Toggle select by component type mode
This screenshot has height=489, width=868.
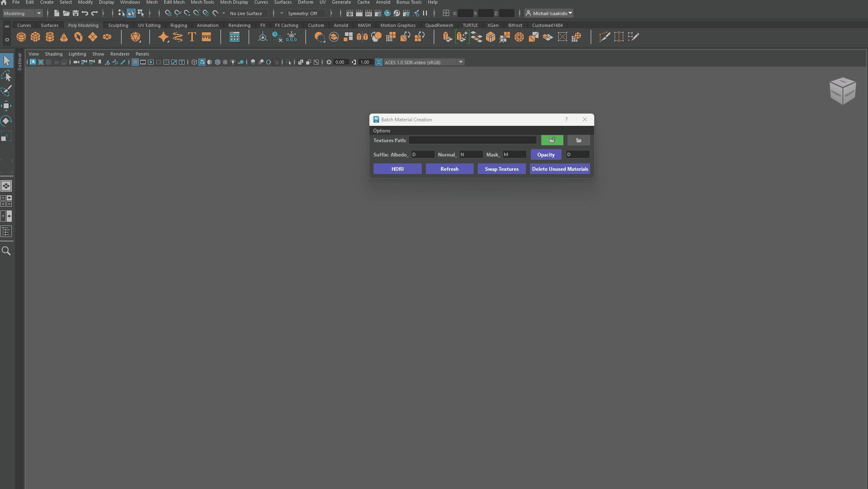(140, 13)
